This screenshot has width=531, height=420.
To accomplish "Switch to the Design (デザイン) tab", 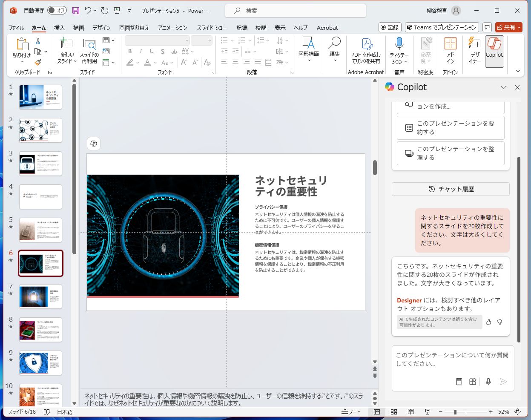I will coord(101,28).
